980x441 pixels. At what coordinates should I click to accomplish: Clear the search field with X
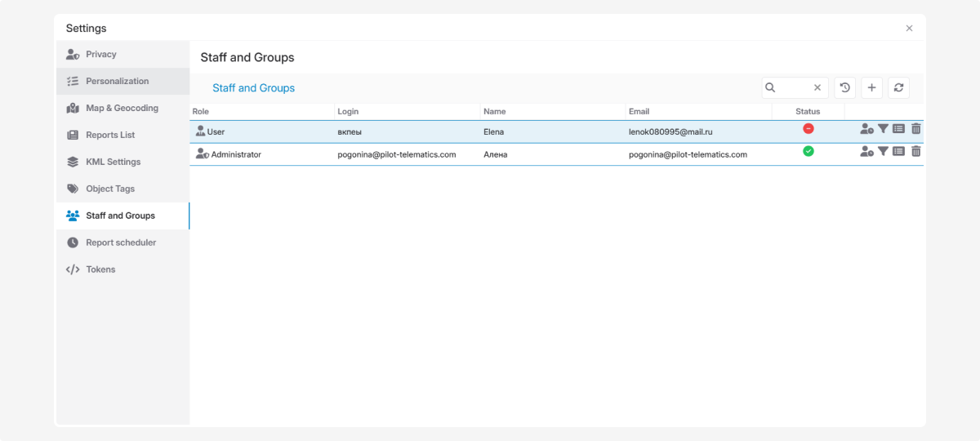point(817,88)
